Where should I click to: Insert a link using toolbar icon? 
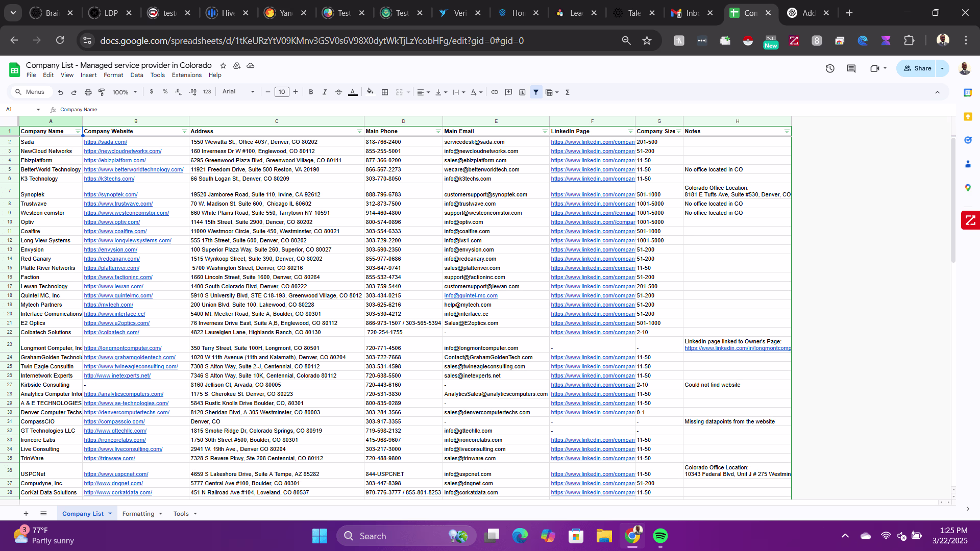tap(495, 92)
